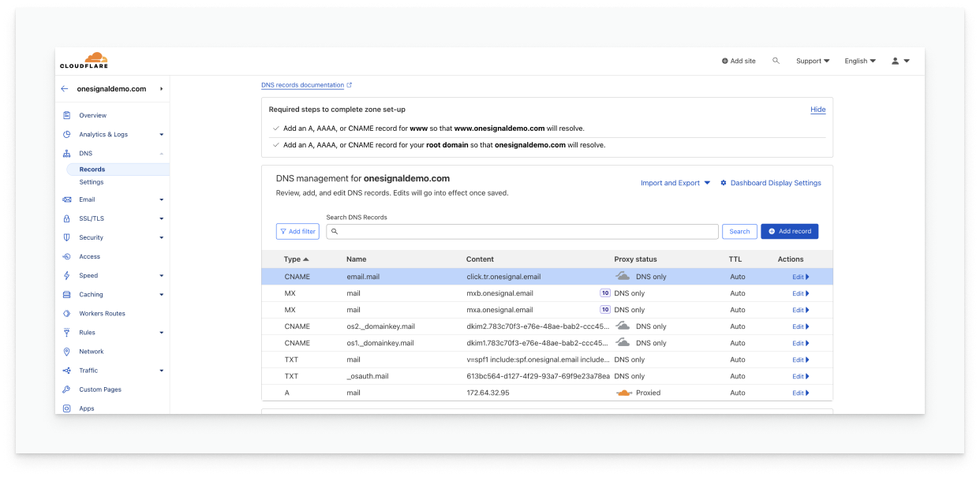Click the Dashboard Display Settings gear icon
This screenshot has width=980, height=477.
(x=724, y=183)
